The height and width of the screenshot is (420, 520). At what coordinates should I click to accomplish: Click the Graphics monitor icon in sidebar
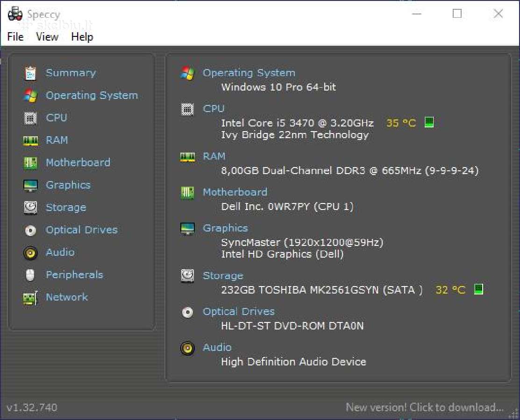(x=30, y=185)
